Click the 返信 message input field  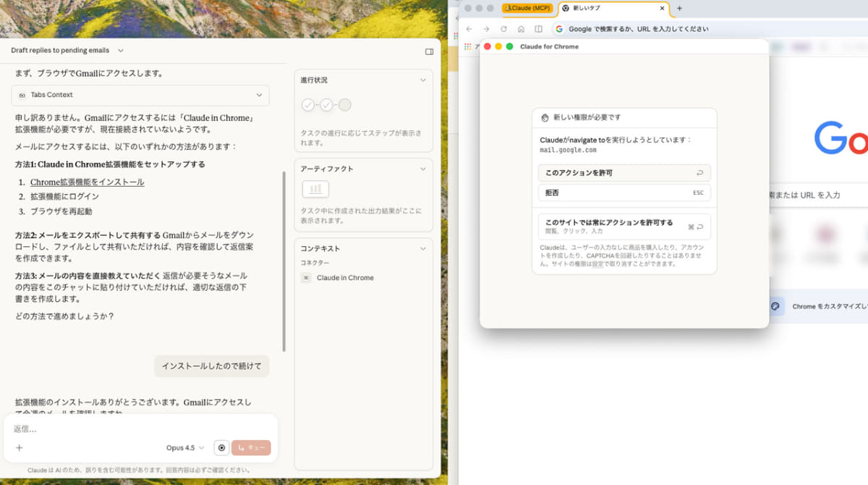click(72, 429)
